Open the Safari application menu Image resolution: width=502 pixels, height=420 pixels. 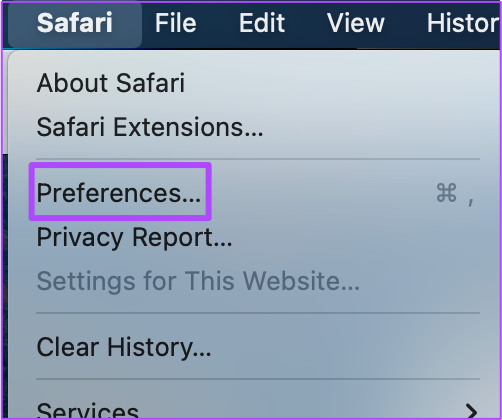pos(75,23)
